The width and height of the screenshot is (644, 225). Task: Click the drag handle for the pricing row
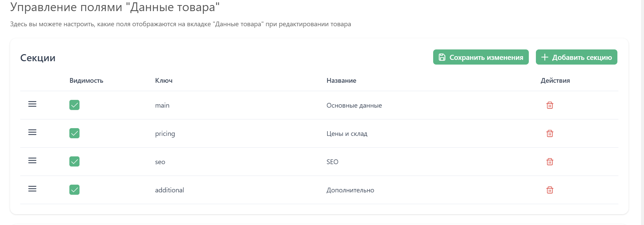point(32,133)
